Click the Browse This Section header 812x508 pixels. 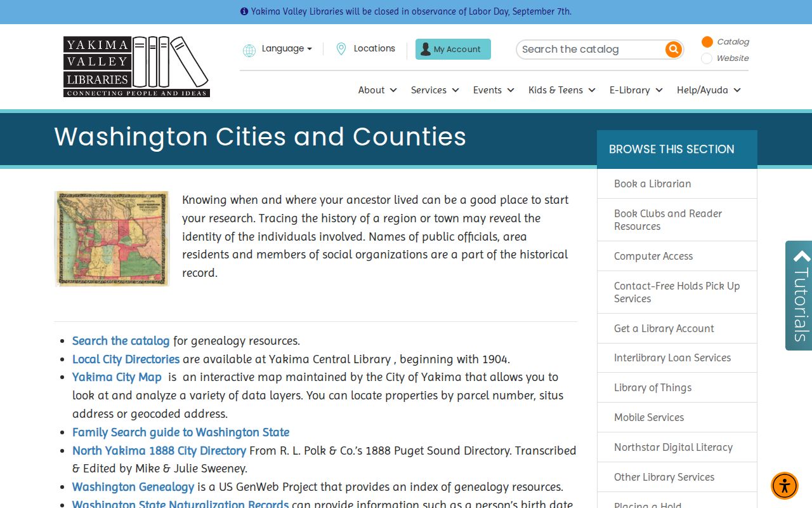coord(677,149)
